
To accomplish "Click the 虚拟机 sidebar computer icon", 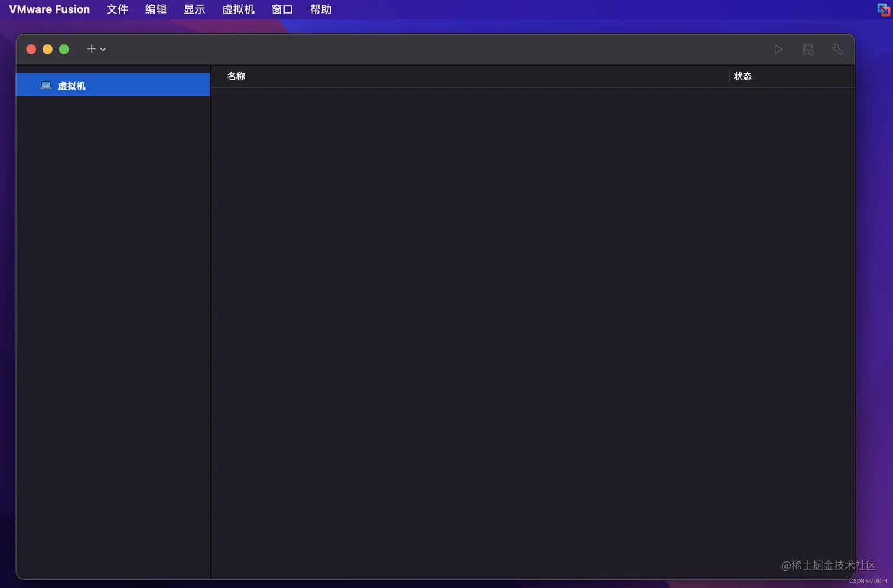I will [x=46, y=86].
